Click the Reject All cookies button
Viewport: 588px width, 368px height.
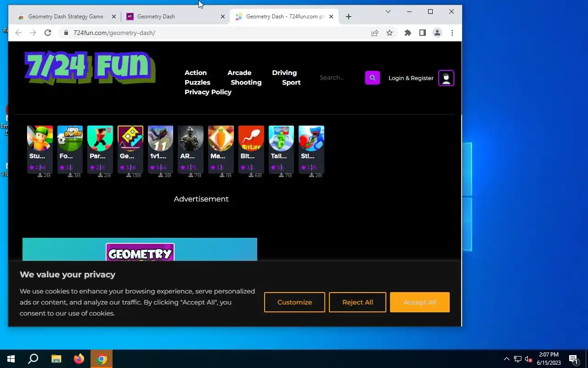pos(357,302)
